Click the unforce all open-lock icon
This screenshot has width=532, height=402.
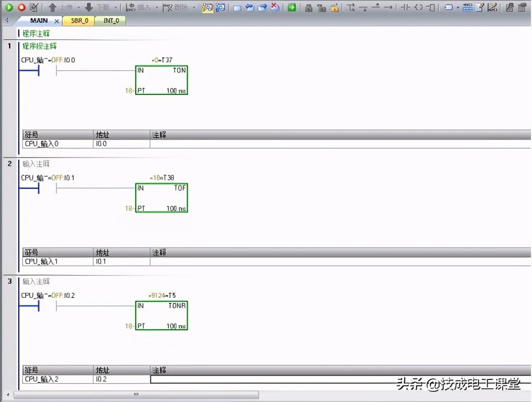[x=335, y=8]
